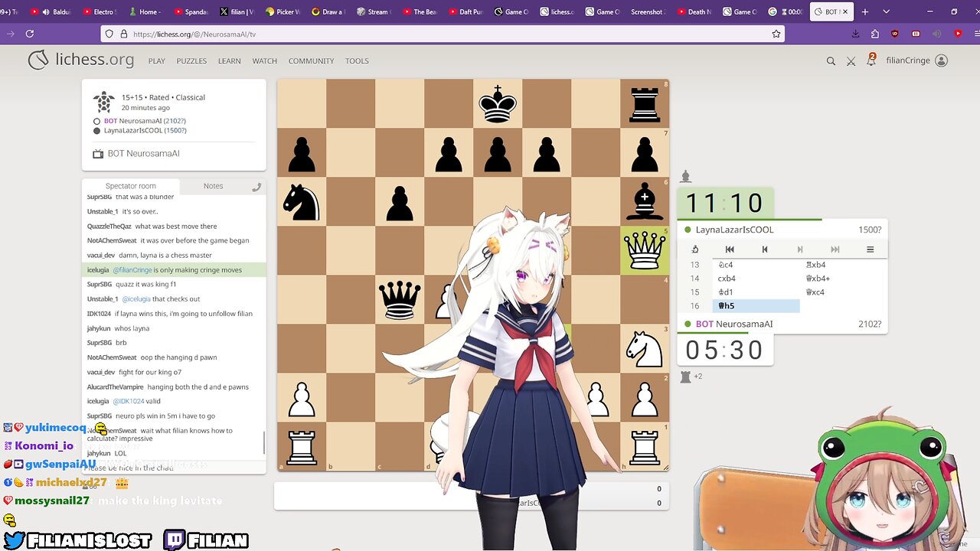
Task: Select move 14 Qxb4+
Action: pos(843,279)
